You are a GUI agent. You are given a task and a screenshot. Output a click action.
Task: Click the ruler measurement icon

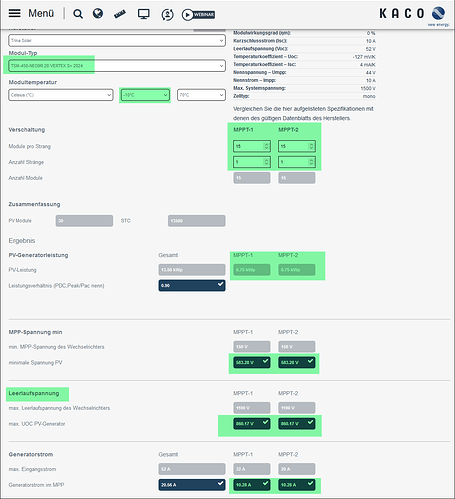pyautogui.click(x=120, y=14)
